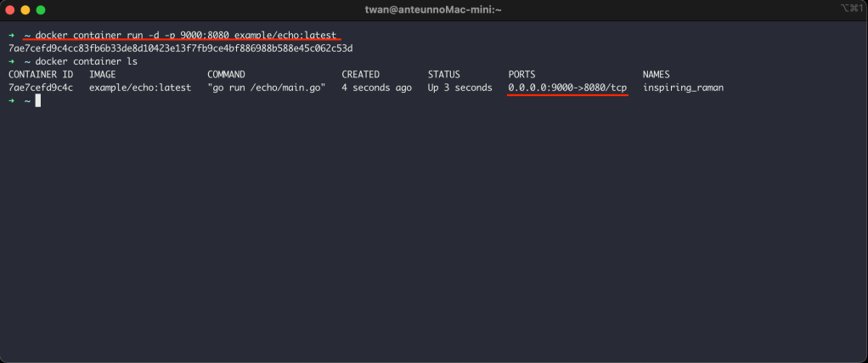Click the ⌥⌘1 shortcut indicator in title bar

coord(851,9)
